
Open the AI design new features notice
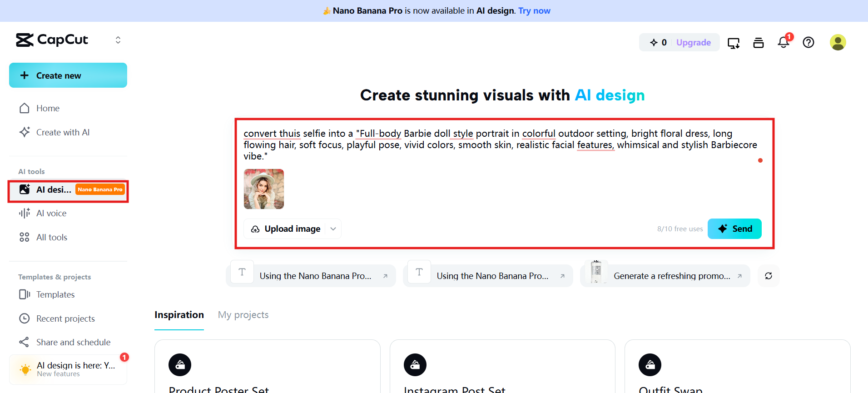coord(68,369)
